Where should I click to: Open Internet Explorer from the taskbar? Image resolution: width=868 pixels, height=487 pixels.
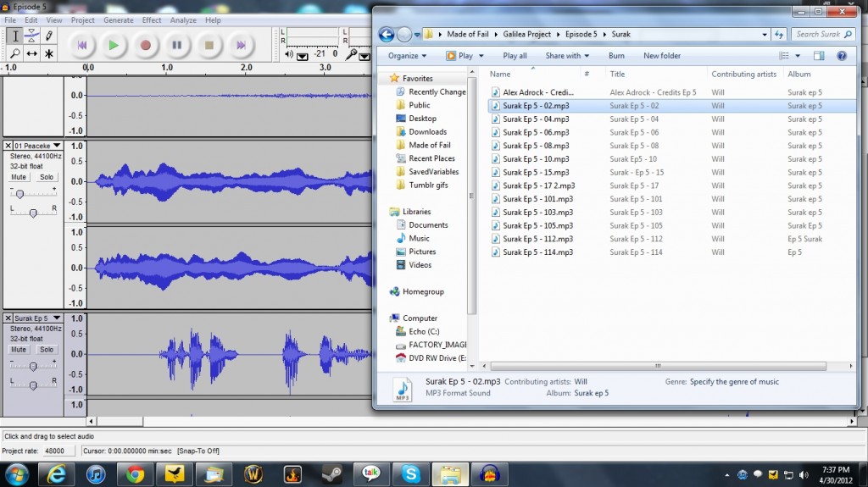56,474
